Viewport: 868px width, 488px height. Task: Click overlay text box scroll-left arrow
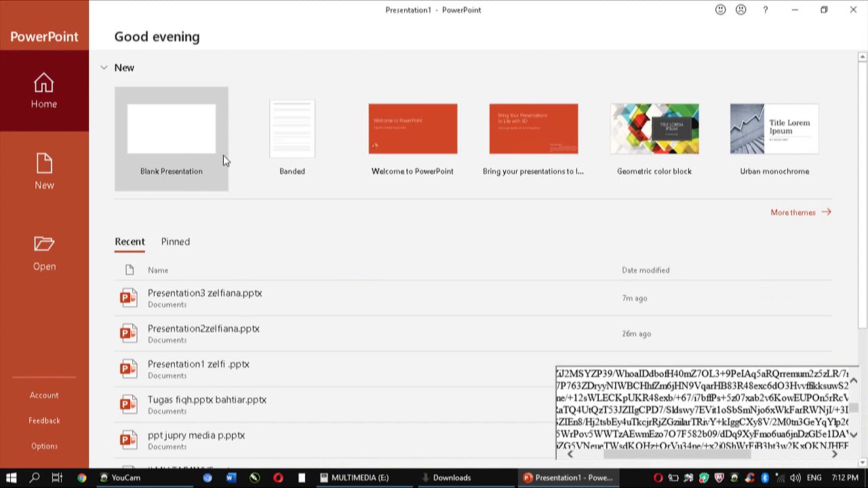click(x=570, y=454)
